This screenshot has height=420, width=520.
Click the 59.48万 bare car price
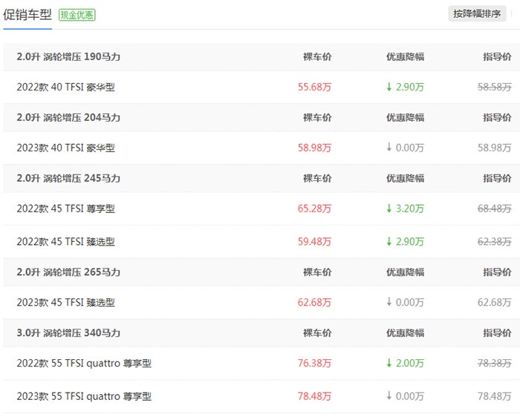point(314,242)
